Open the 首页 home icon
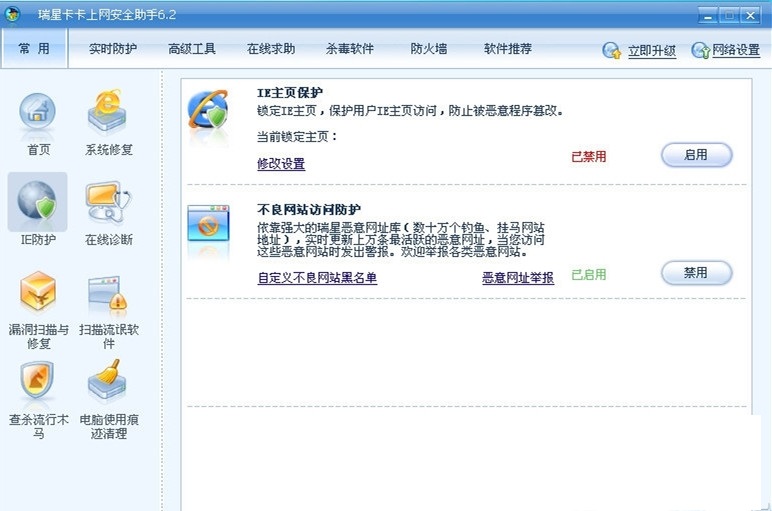772x511 pixels. coord(38,113)
